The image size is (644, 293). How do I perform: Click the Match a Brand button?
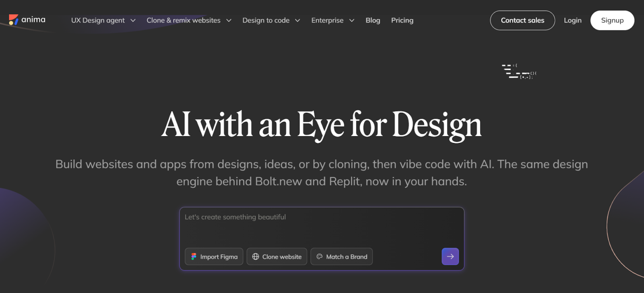click(x=341, y=256)
